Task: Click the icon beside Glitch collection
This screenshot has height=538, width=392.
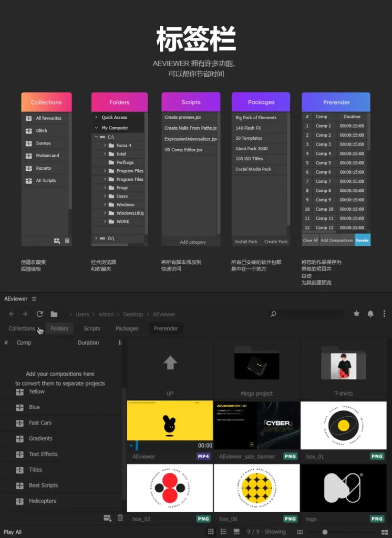Action: [x=29, y=131]
